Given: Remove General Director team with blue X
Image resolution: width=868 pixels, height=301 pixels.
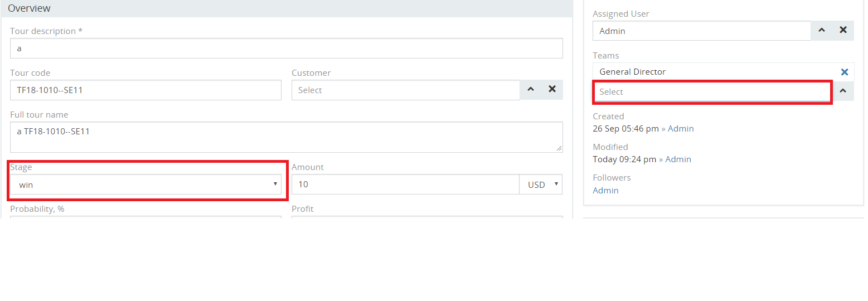Looking at the screenshot, I should (x=844, y=72).
